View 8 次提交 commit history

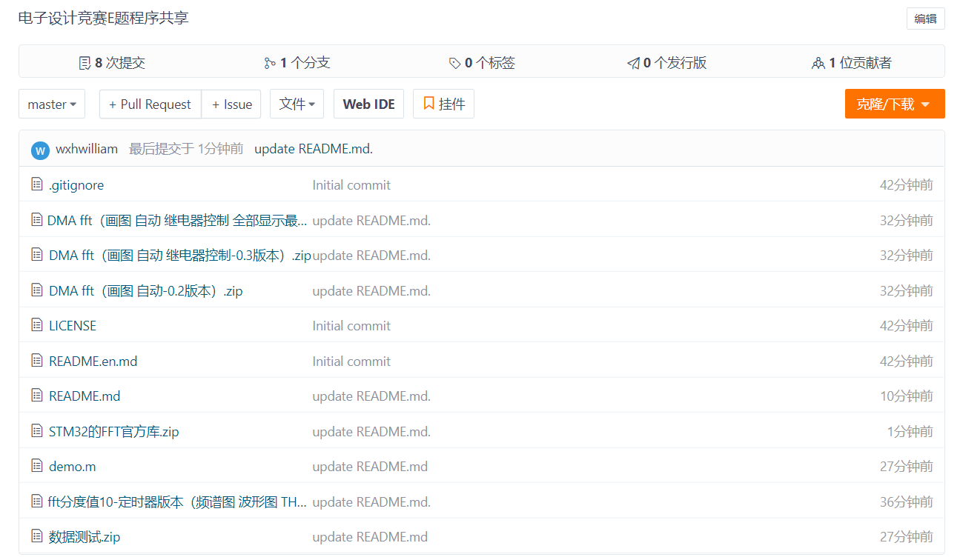(x=112, y=63)
